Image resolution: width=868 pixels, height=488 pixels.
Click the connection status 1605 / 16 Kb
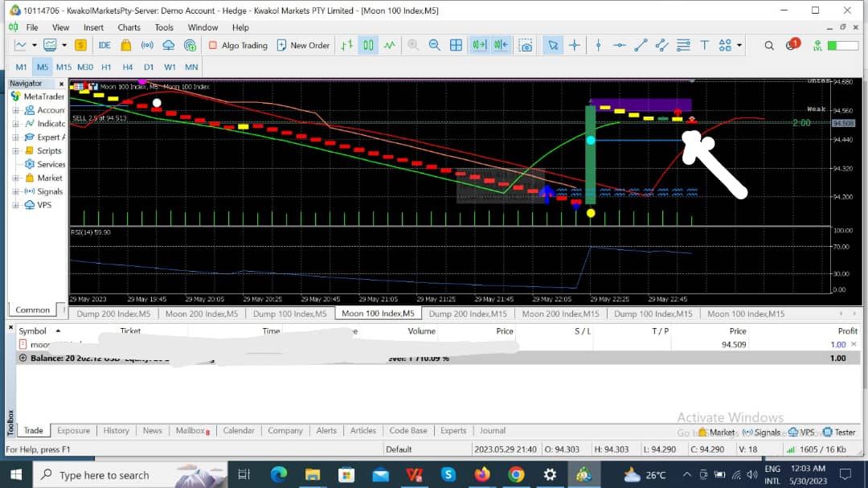point(816,449)
